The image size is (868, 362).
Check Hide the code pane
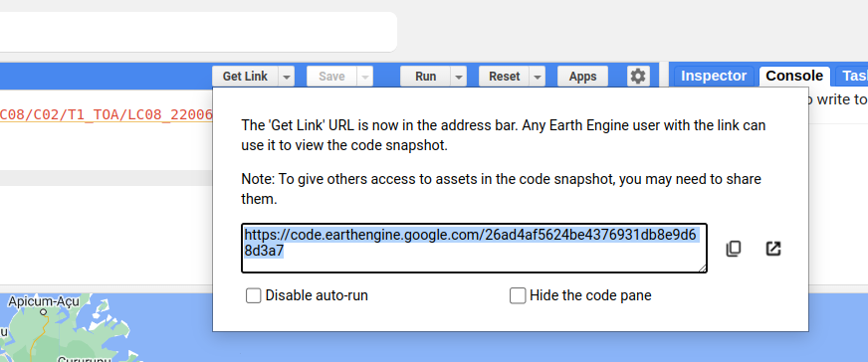[x=518, y=295]
